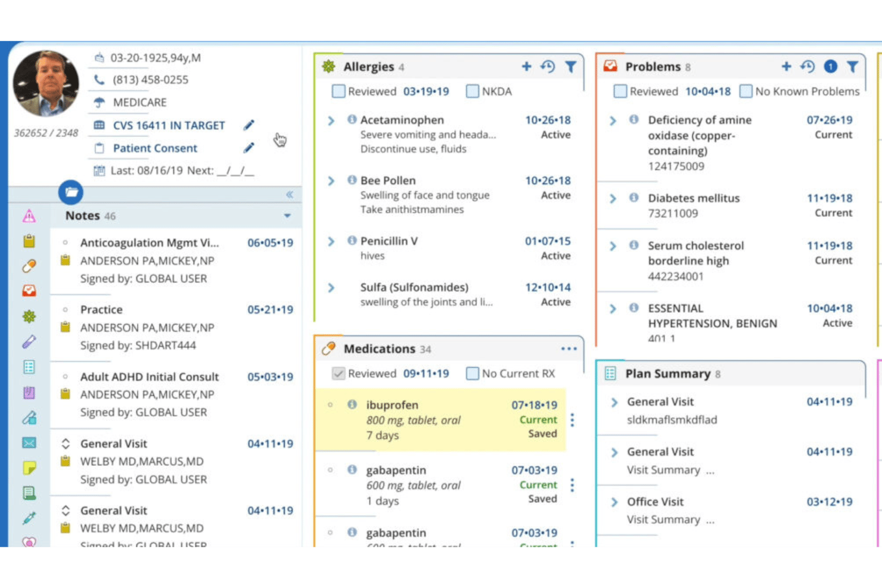Expand the Serum cholesterol borderline high problem
The height and width of the screenshot is (588, 882).
(x=613, y=245)
